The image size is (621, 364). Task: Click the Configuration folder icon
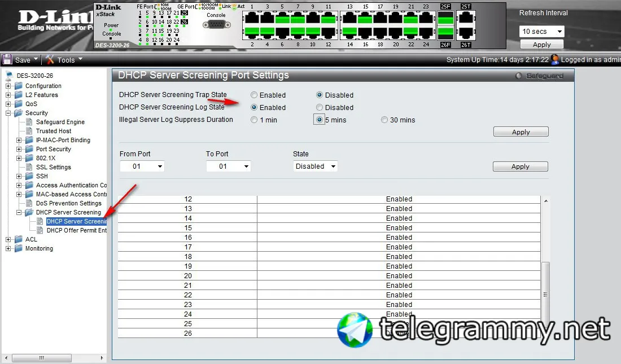[x=19, y=86]
